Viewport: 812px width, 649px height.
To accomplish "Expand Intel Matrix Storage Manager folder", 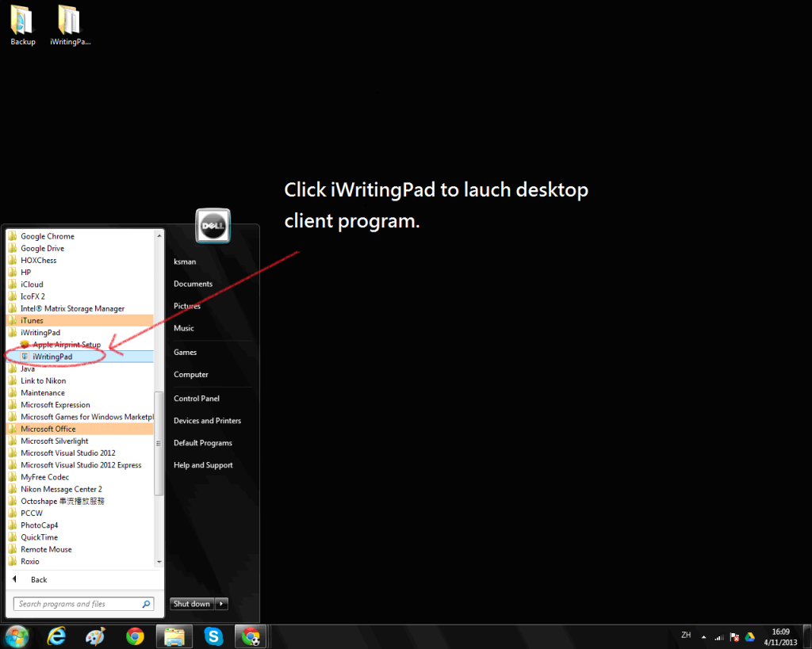I will coord(80,308).
